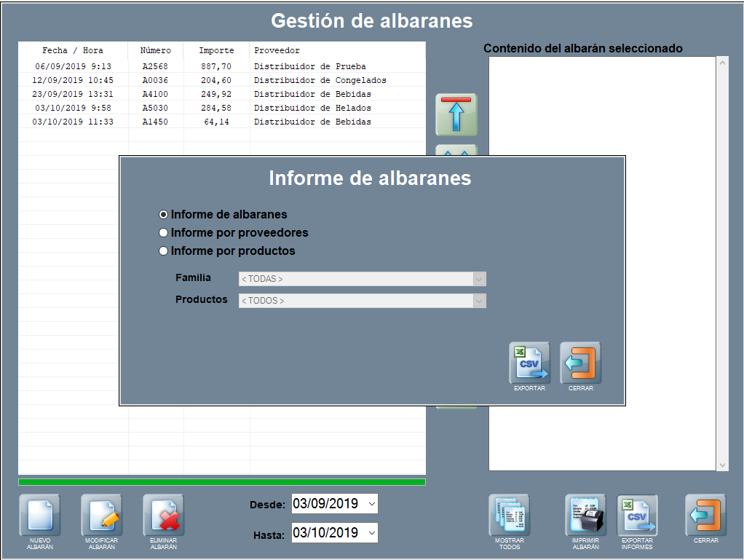Click the move-to-top blue arrow icon
This screenshot has height=560, width=744.
click(456, 114)
